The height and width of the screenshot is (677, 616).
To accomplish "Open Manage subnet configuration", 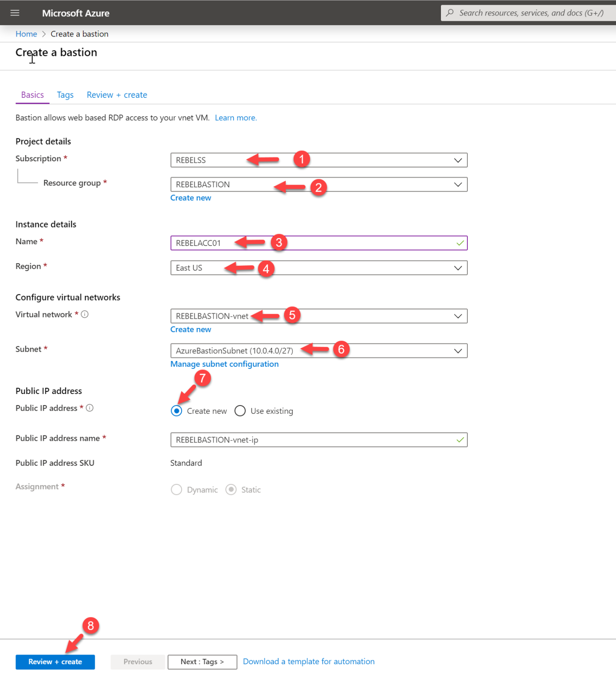I will click(x=224, y=364).
